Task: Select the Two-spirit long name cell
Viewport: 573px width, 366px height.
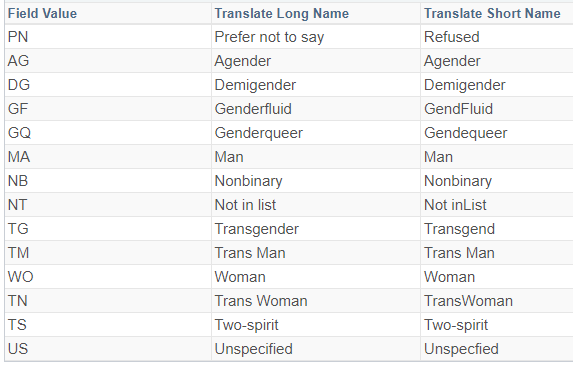Action: tap(316, 325)
